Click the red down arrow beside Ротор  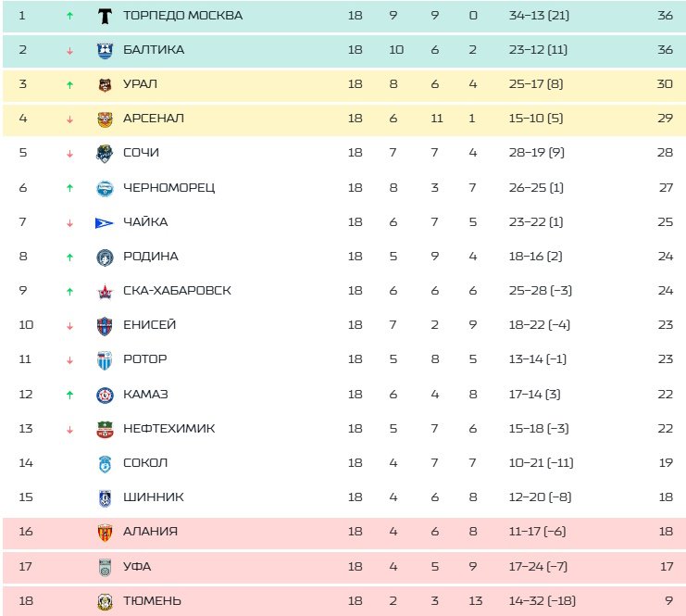pos(69,359)
